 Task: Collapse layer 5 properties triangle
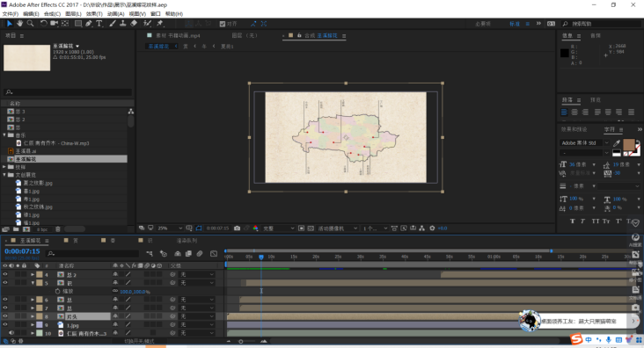33,282
